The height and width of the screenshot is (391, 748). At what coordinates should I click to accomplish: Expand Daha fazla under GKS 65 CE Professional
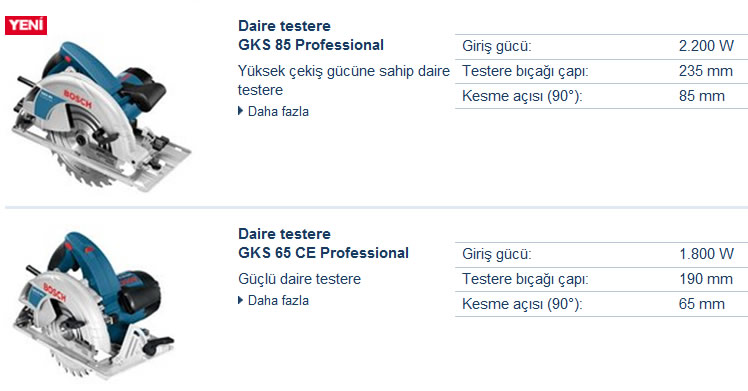pos(278,300)
